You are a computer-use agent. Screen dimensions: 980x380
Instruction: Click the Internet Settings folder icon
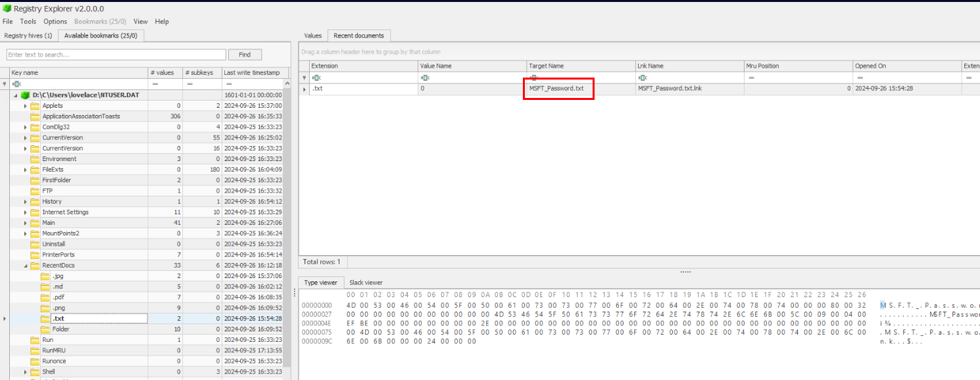35,212
